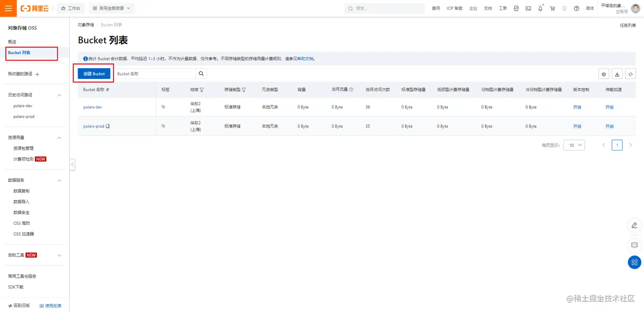The width and height of the screenshot is (644, 312).
Task: Sort by Bucket 名称 column
Action: pos(108,90)
